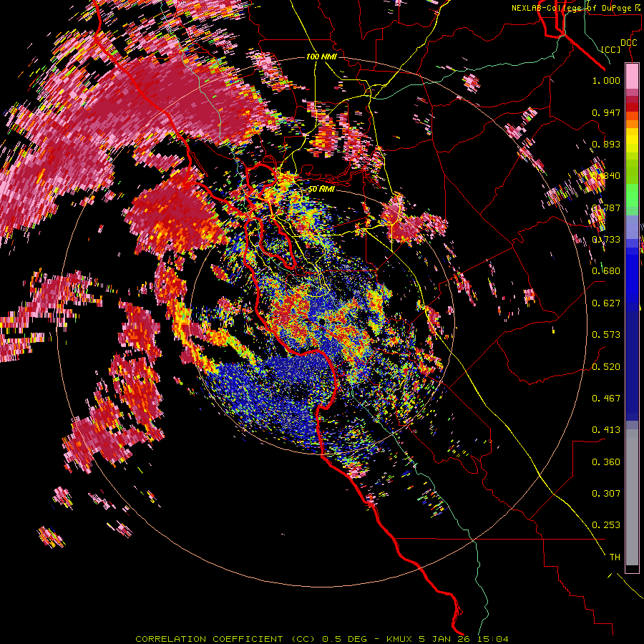This screenshot has width=644, height=644.
Task: Click the TH threshold label
Action: coord(615,557)
